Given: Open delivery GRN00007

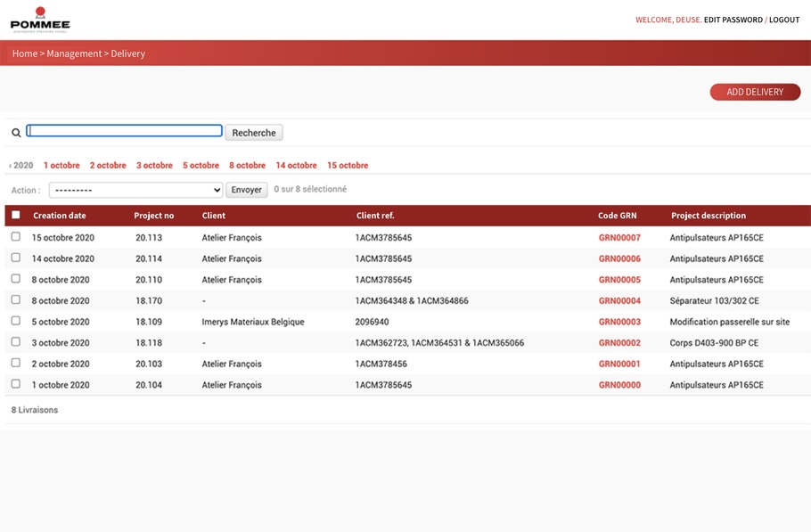Looking at the screenshot, I should [619, 238].
